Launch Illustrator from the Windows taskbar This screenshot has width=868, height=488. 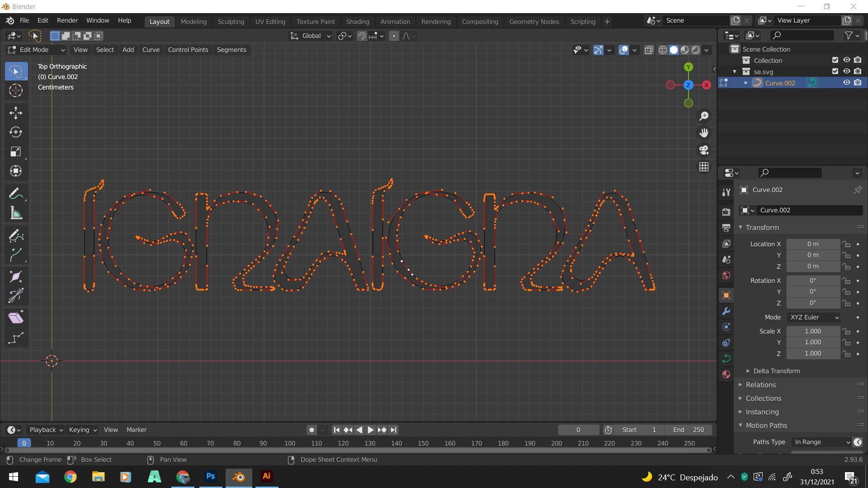click(x=266, y=476)
